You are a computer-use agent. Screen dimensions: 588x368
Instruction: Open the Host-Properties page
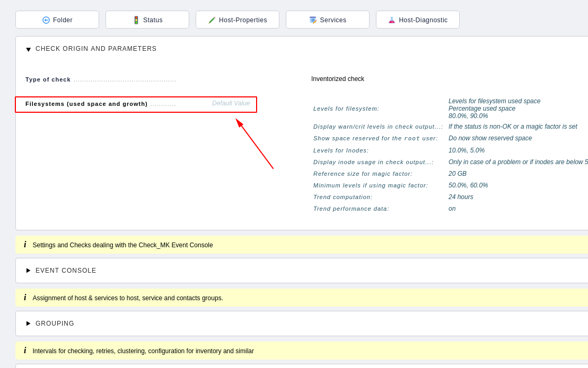click(238, 20)
